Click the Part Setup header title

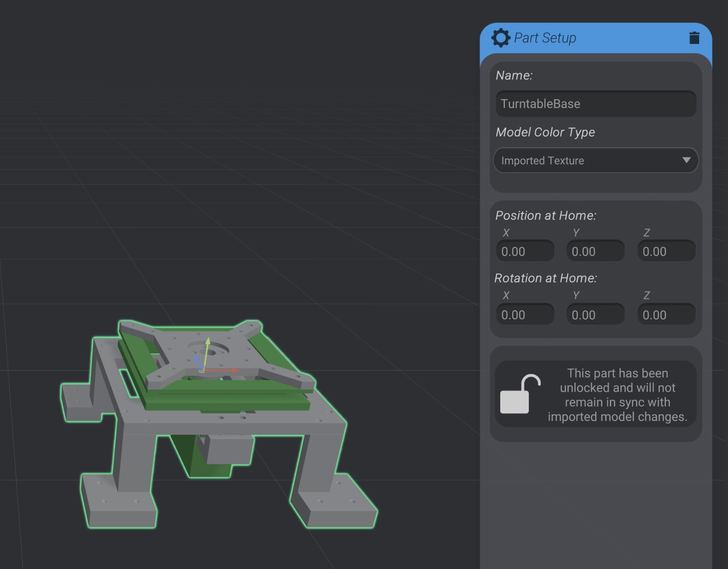545,37
